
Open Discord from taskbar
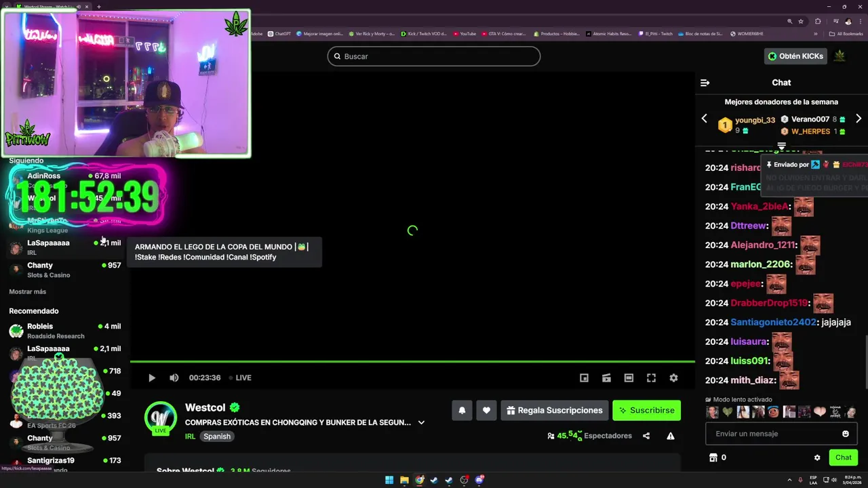[479, 480]
